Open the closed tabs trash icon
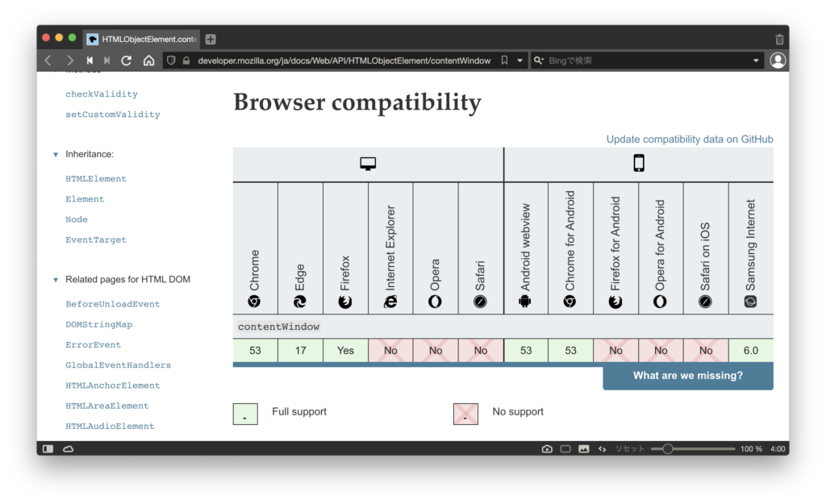 click(x=778, y=40)
